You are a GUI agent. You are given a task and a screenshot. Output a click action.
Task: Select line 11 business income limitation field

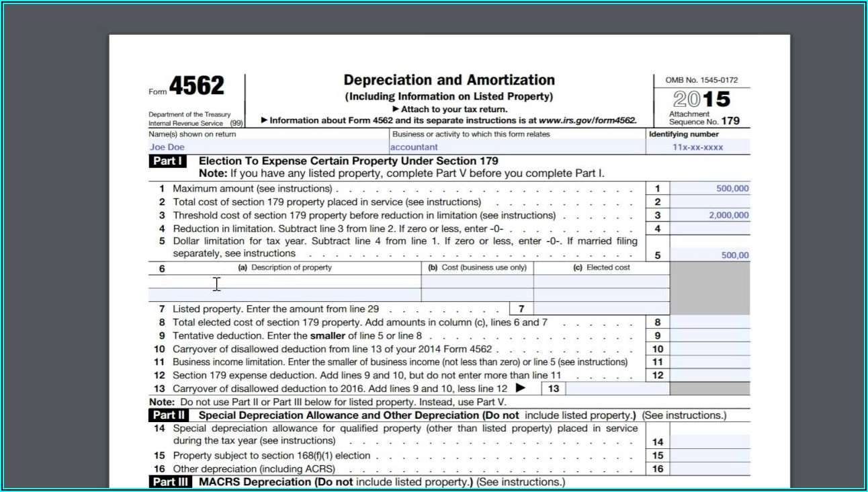710,362
